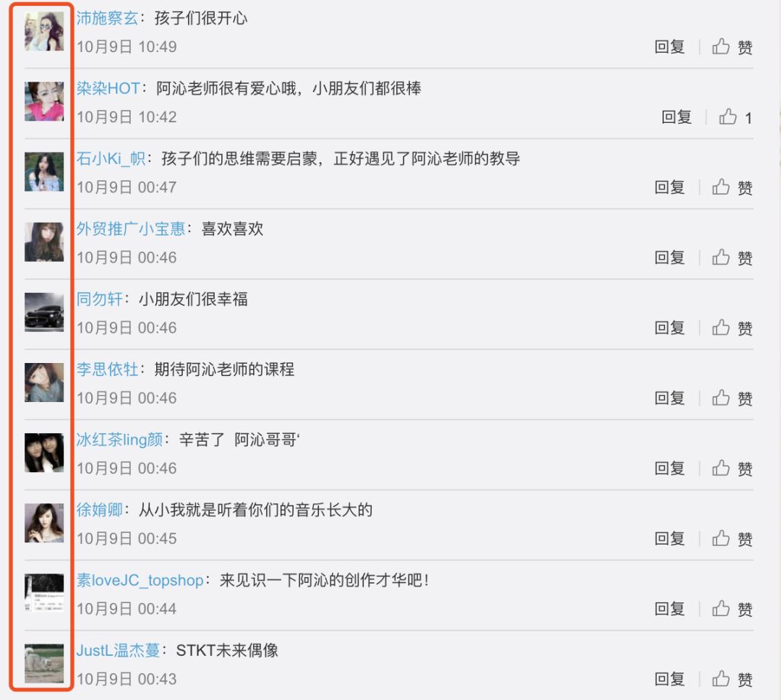This screenshot has width=781, height=700.
Task: Like the comment by 沛施察玄
Action: tap(732, 47)
